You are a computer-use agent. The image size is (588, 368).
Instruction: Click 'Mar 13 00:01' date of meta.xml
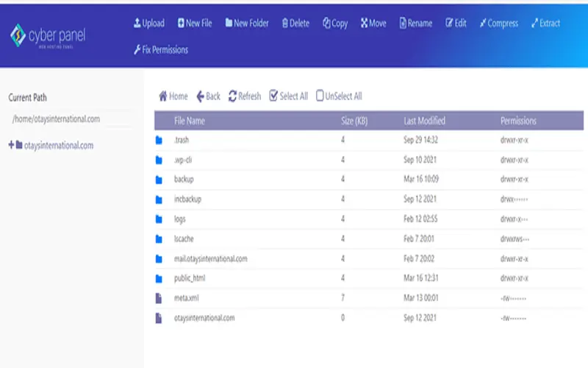tap(420, 298)
